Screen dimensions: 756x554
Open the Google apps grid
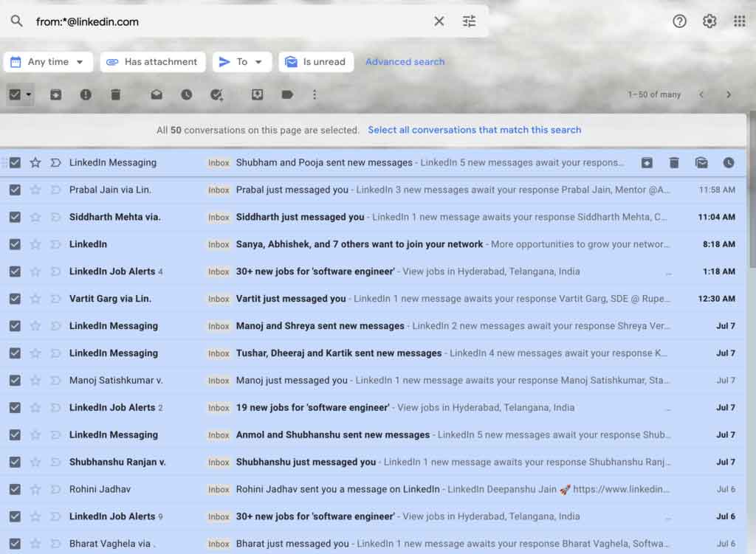[739, 21]
